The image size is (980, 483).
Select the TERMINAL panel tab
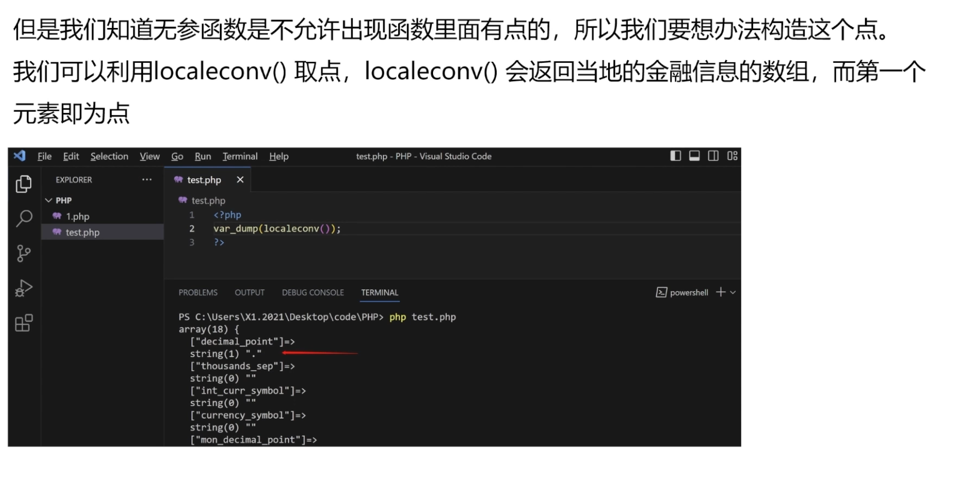pyautogui.click(x=380, y=293)
